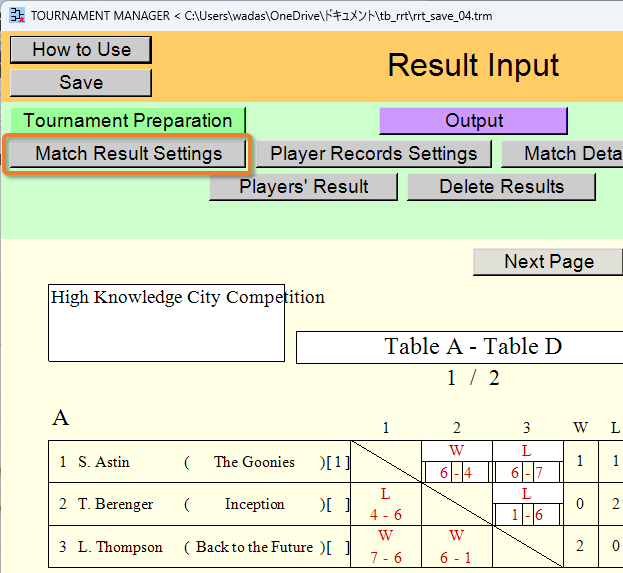Switch to the Output section
The image size is (623, 573).
tap(473, 120)
